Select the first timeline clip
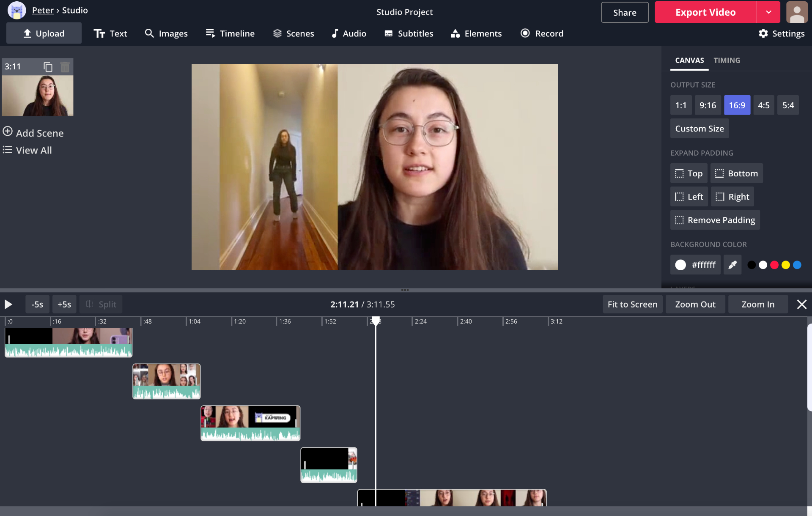The width and height of the screenshot is (812, 516). [x=69, y=343]
